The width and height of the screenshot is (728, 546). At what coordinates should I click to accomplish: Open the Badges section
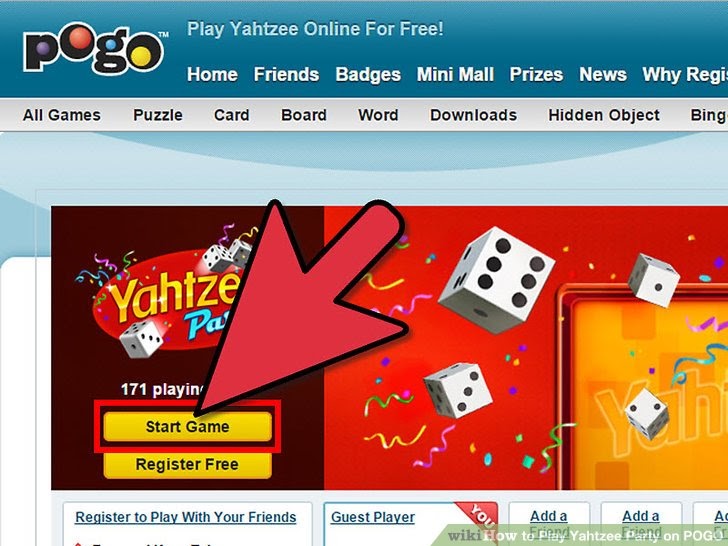tap(368, 74)
